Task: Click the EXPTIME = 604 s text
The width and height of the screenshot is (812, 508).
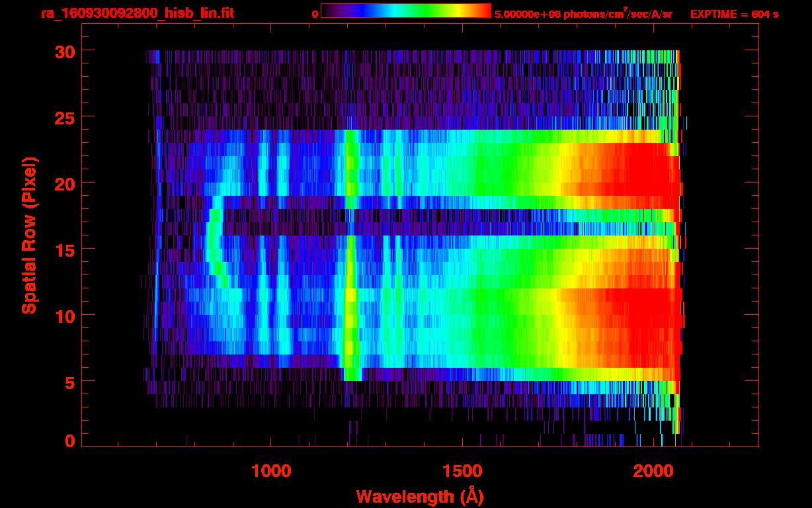Action: point(734,14)
